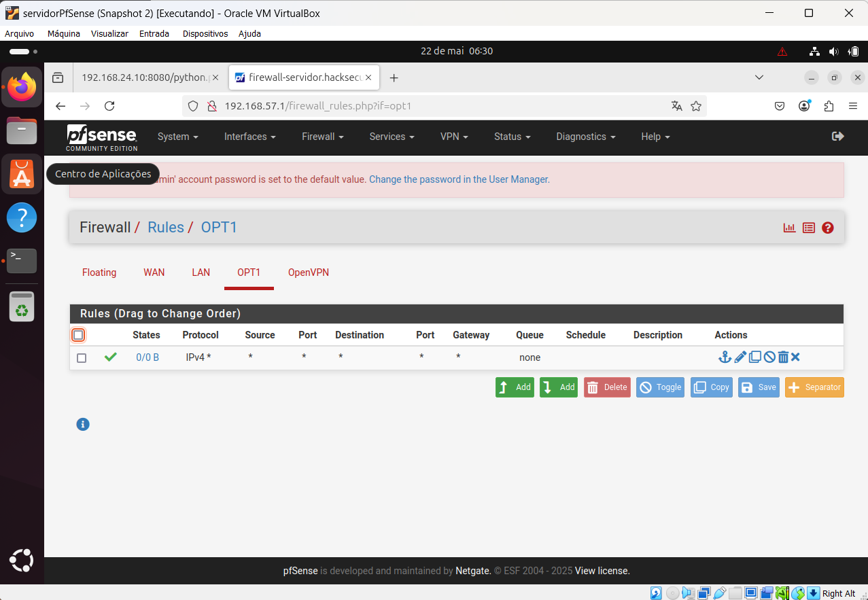
Task: Click the red Delete button
Action: point(607,387)
